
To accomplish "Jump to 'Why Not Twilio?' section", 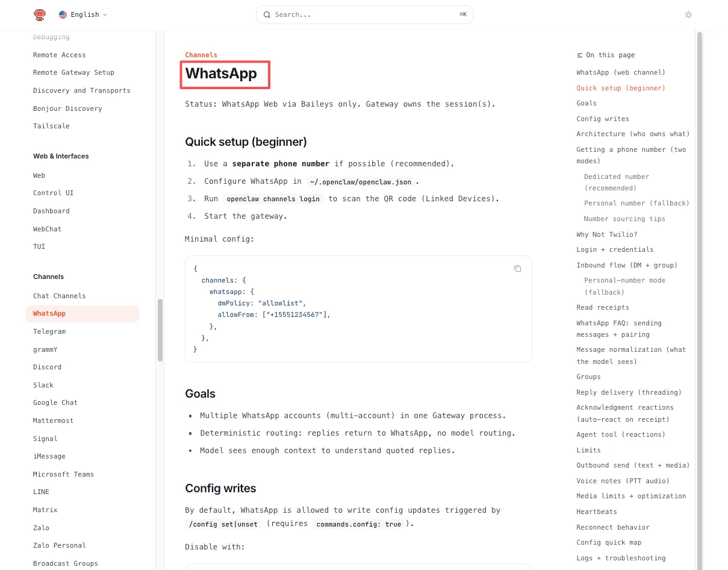I will tap(606, 234).
